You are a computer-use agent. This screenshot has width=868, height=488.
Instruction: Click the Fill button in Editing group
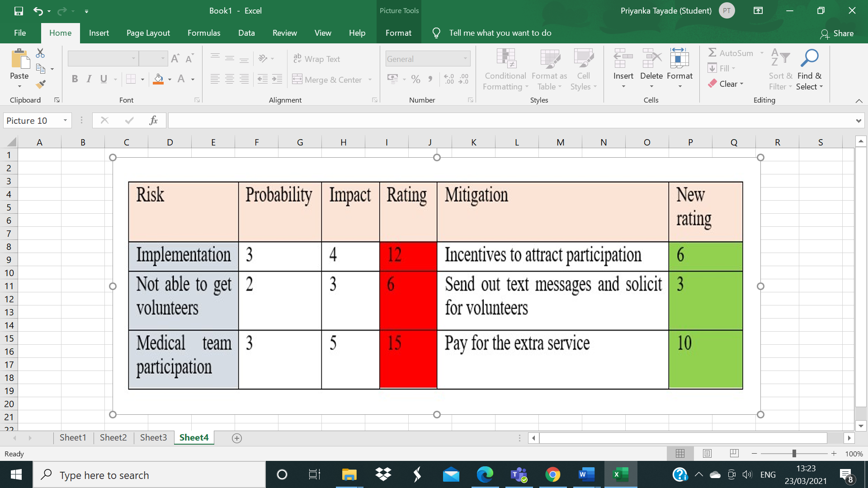722,68
